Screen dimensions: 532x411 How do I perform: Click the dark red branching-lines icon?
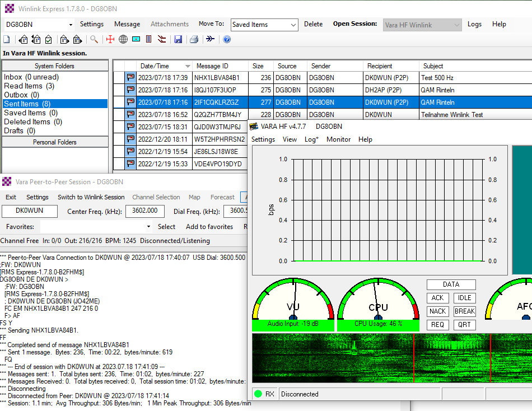162,39
